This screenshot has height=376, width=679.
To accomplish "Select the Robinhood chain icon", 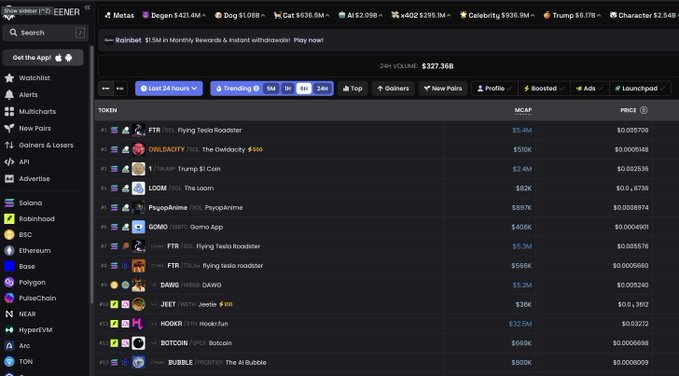I will point(9,219).
